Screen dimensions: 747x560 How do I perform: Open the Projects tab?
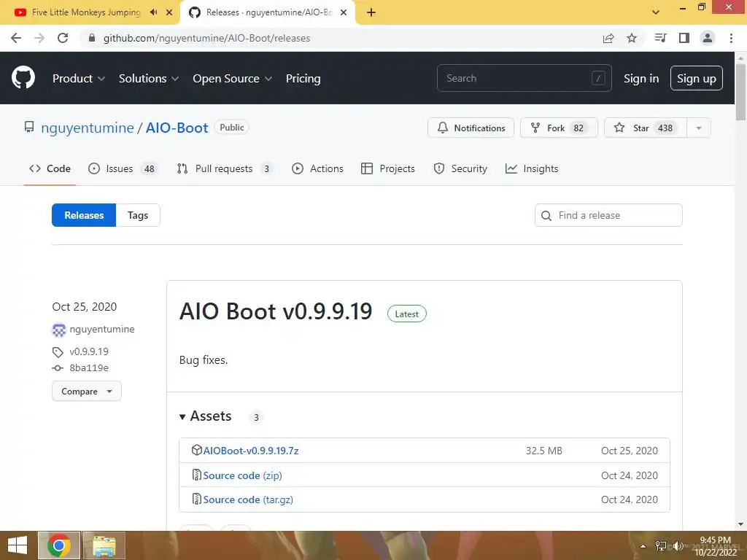coord(388,168)
